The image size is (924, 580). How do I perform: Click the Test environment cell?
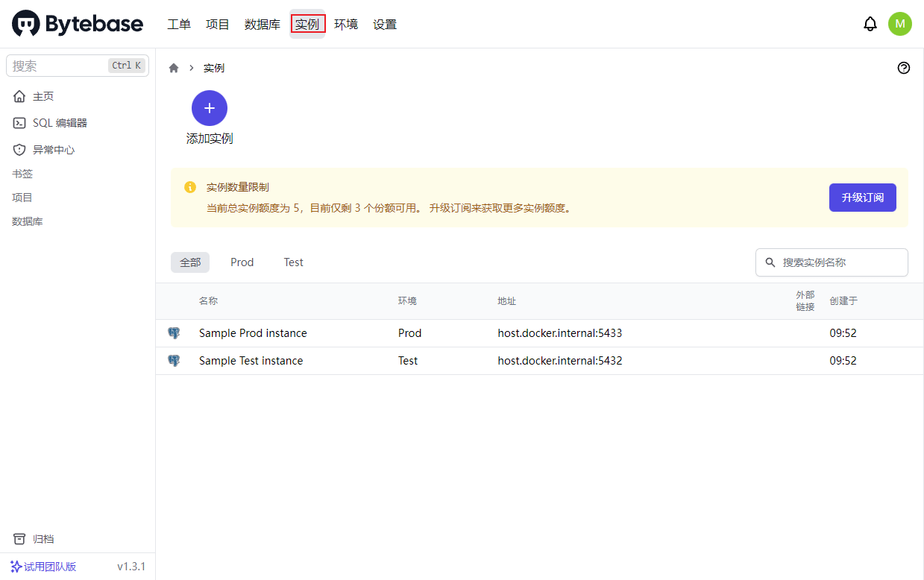click(408, 361)
